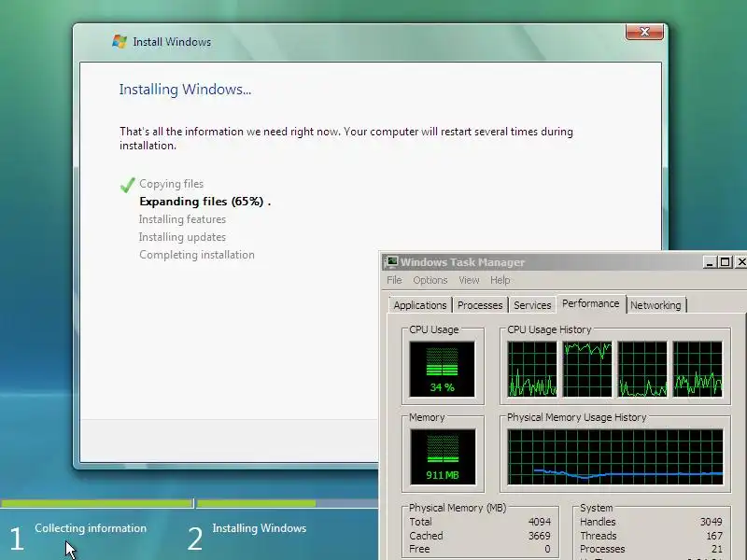Switch to the Networking tab
This screenshot has width=747, height=560.
click(655, 305)
